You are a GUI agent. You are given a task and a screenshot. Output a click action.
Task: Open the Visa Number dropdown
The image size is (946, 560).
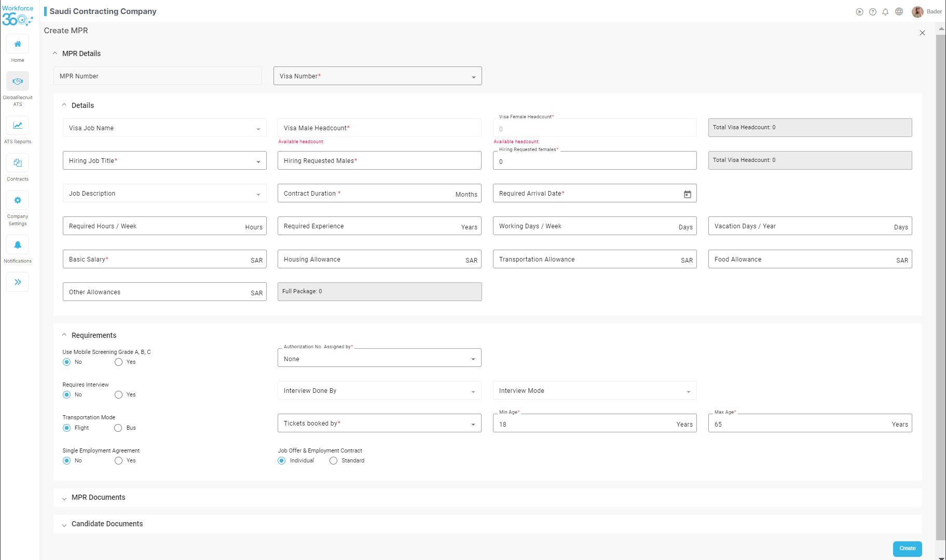click(x=377, y=76)
